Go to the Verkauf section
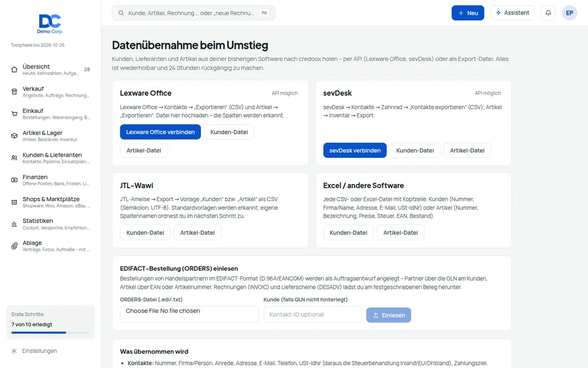Screen dimensions: 588x368 51,91
